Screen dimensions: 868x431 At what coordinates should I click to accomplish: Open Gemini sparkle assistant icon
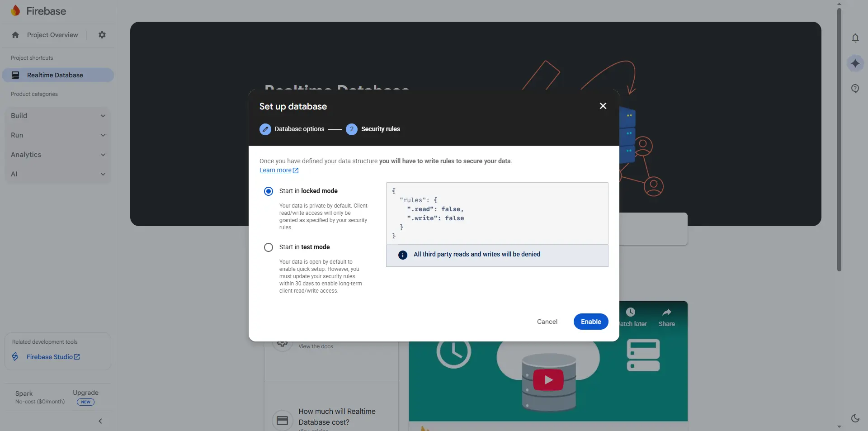(x=855, y=63)
